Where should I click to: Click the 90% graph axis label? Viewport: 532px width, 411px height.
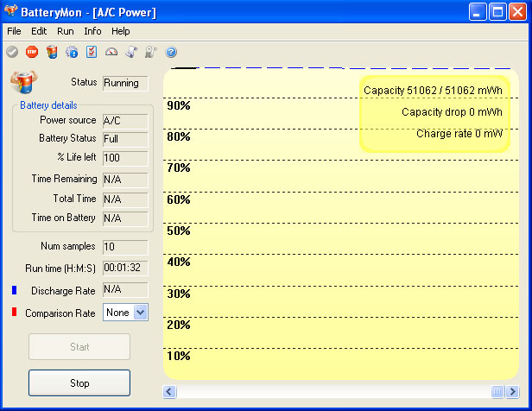[x=179, y=105]
